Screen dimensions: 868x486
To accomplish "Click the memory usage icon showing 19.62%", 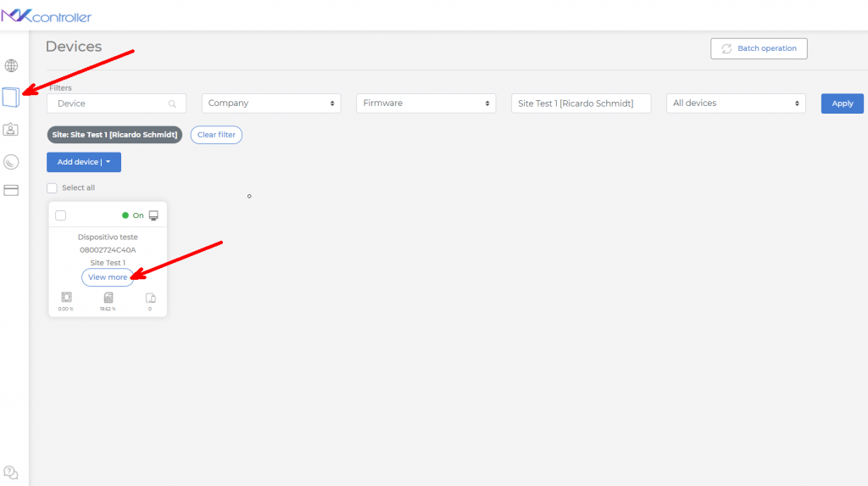I will [108, 298].
